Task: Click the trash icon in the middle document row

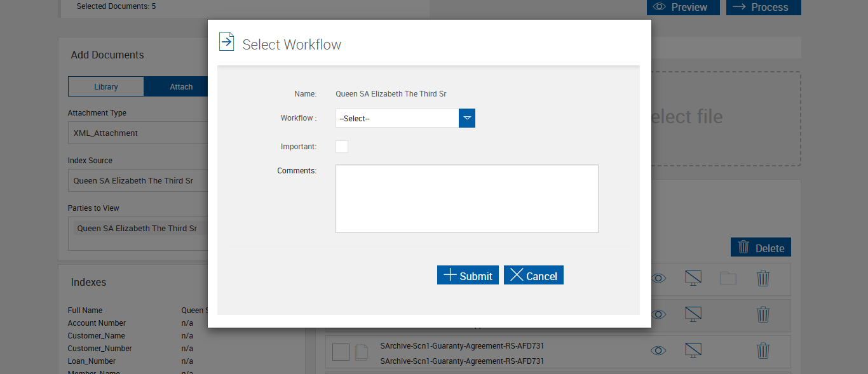Action: (x=763, y=314)
